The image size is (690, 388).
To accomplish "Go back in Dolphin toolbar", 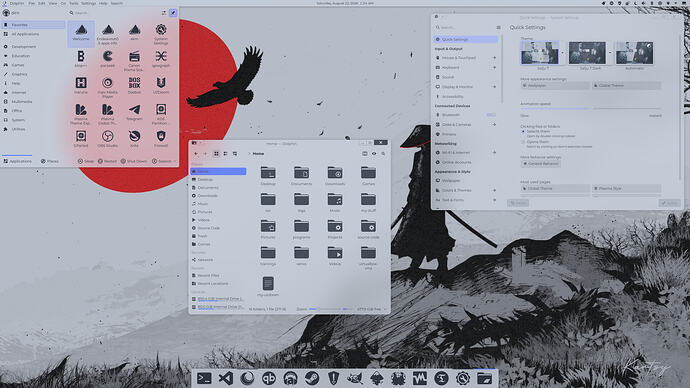I will pos(196,154).
